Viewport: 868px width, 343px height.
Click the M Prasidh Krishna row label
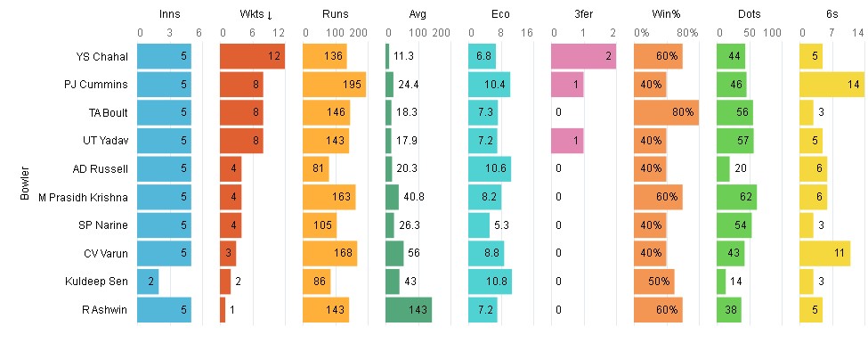click(84, 197)
